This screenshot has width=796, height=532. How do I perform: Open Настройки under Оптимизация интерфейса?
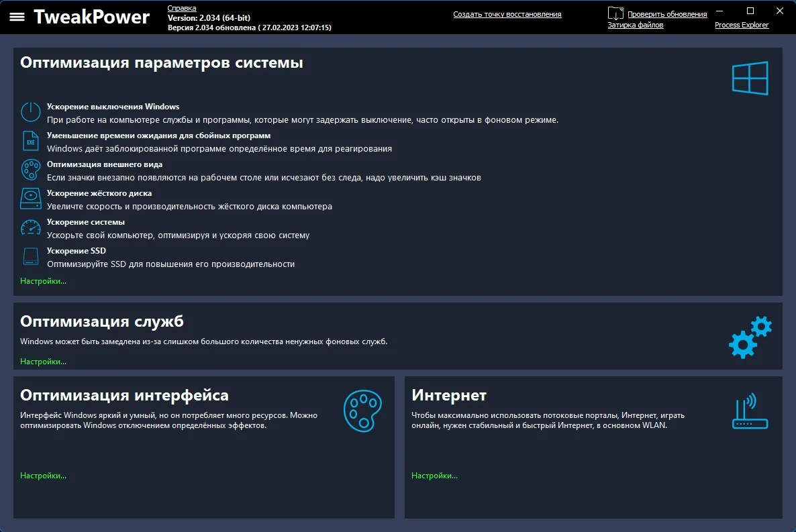(x=43, y=476)
